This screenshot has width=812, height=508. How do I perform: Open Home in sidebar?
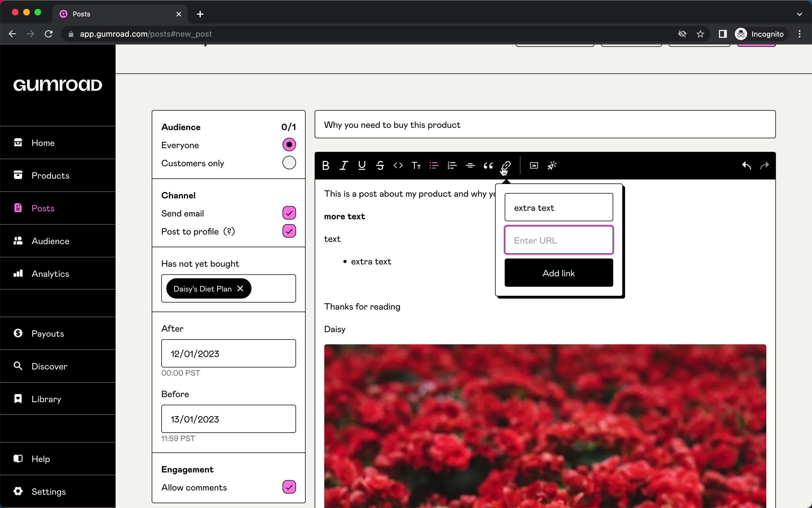58,143
